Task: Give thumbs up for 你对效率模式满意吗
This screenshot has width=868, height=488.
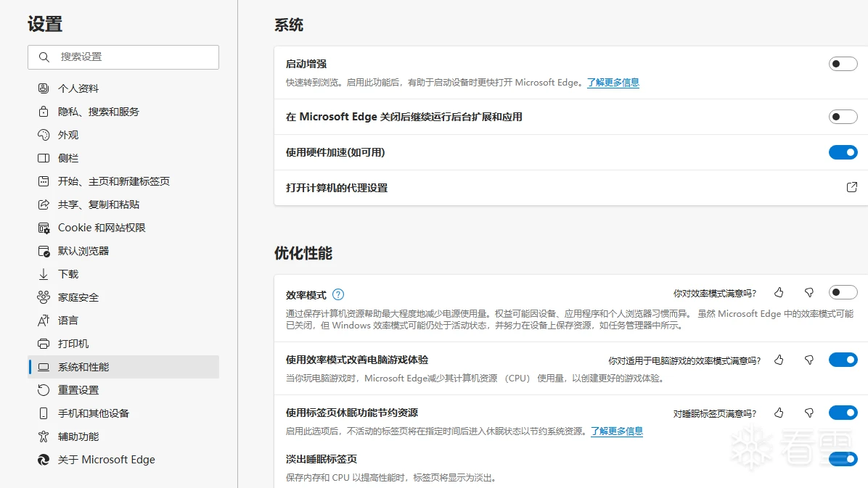Action: [779, 293]
